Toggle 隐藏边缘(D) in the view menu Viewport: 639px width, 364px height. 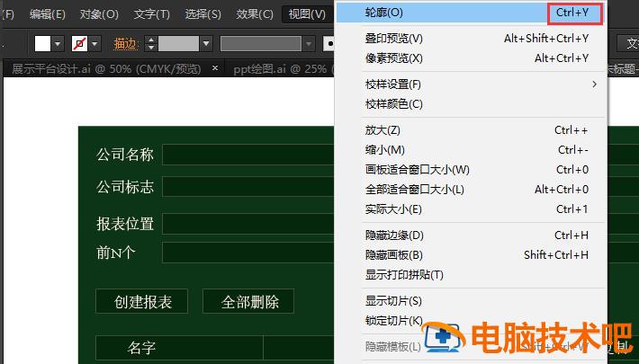pos(393,235)
